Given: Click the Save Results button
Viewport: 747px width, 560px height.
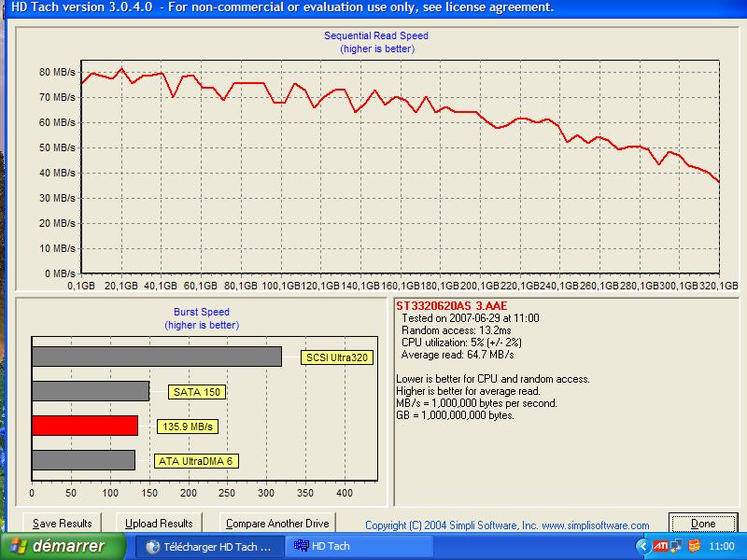Looking at the screenshot, I should click(x=63, y=524).
